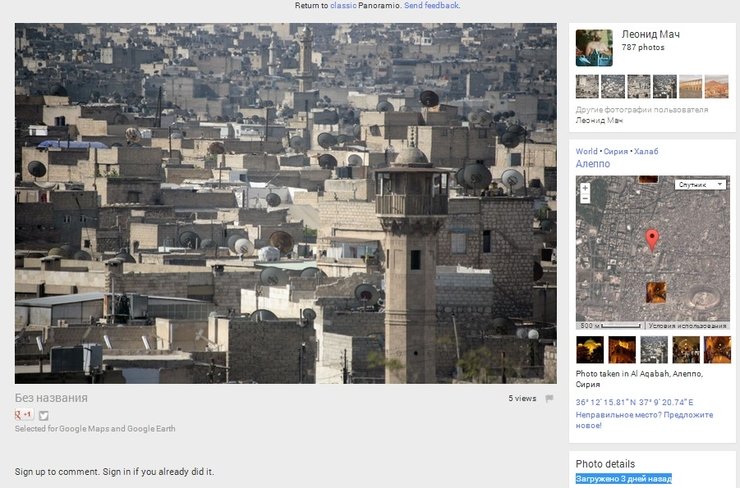Click the Send feedback link

431,6
